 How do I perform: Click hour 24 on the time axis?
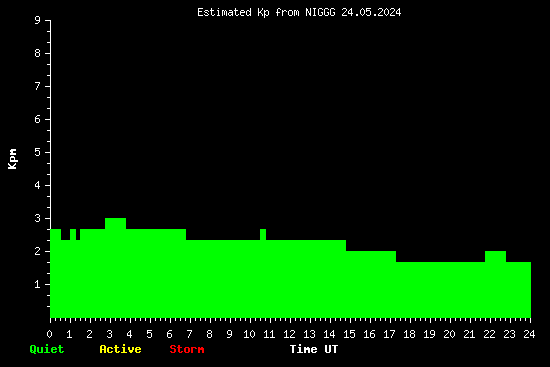click(x=529, y=334)
